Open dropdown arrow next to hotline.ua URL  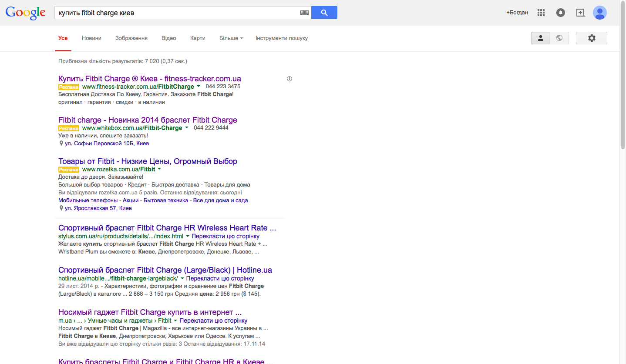(182, 278)
